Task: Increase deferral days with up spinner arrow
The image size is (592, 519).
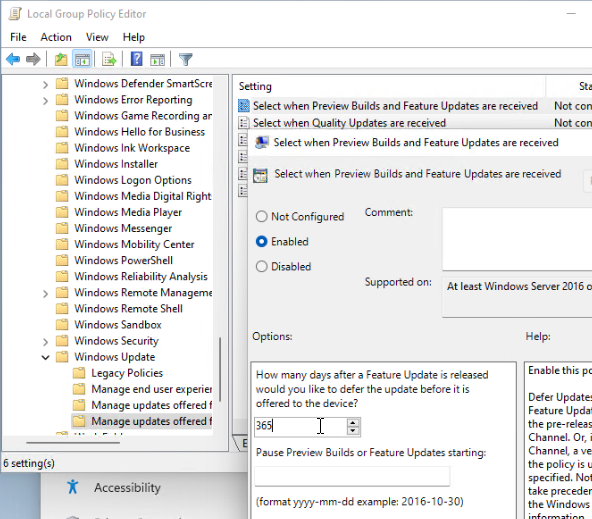Action: (353, 423)
